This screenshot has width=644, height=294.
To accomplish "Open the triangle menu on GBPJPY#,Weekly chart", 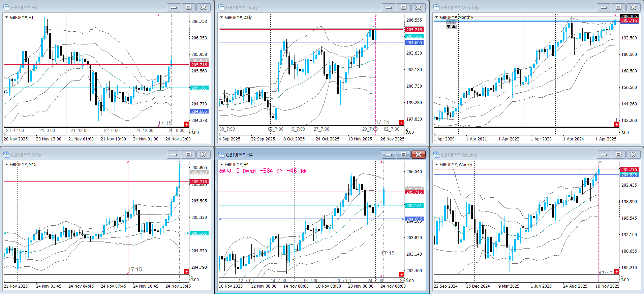I will (437, 165).
